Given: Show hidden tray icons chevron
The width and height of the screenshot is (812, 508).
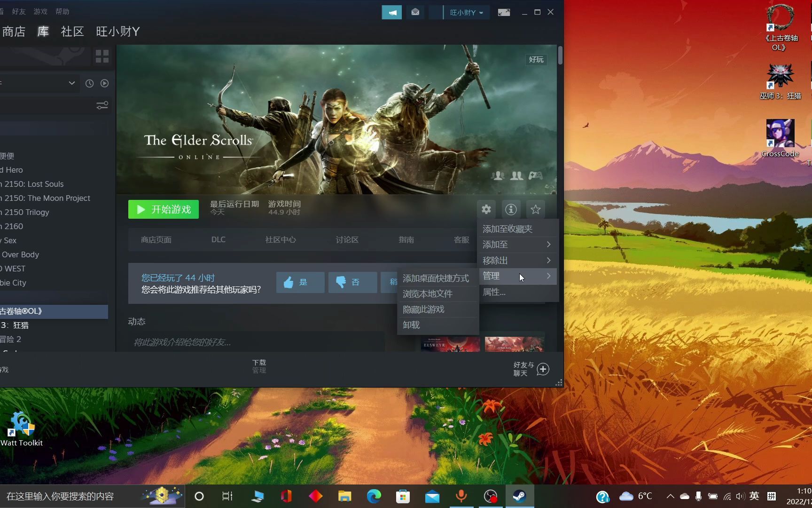Looking at the screenshot, I should click(671, 496).
